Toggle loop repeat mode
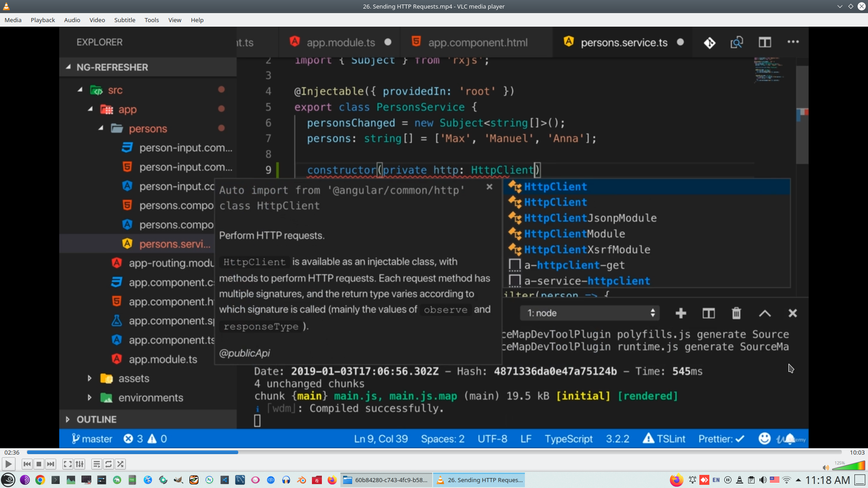 pyautogui.click(x=108, y=464)
